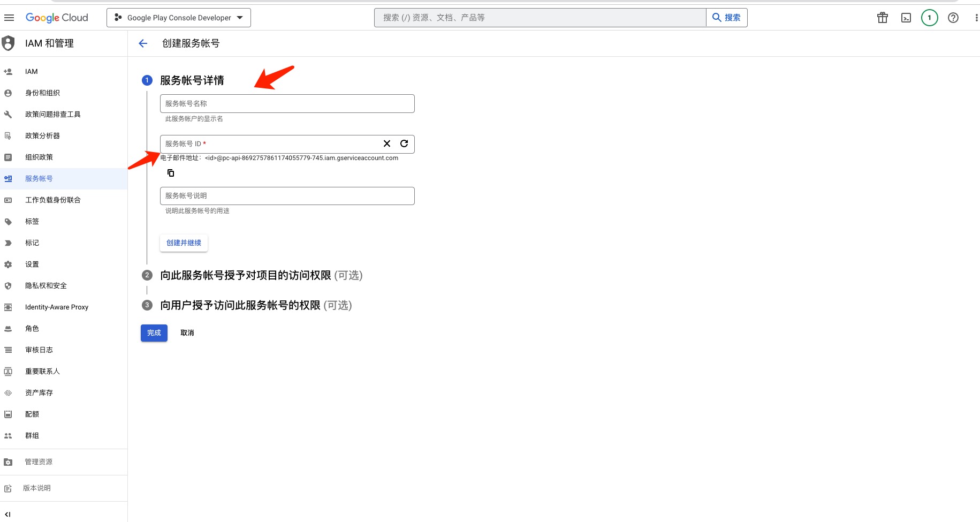Copy the service account email address
This screenshot has width=980, height=522.
pos(171,173)
